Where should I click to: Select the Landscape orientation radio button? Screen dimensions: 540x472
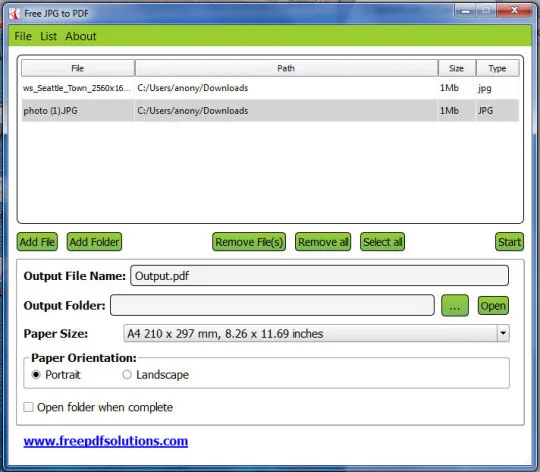pyautogui.click(x=127, y=375)
